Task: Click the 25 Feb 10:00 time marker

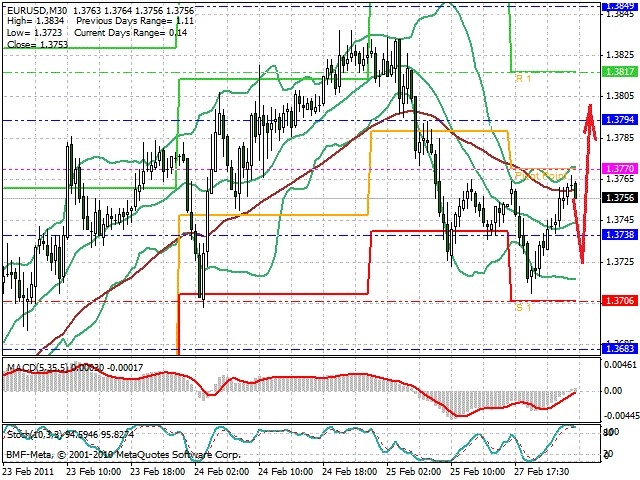Action: [478, 472]
